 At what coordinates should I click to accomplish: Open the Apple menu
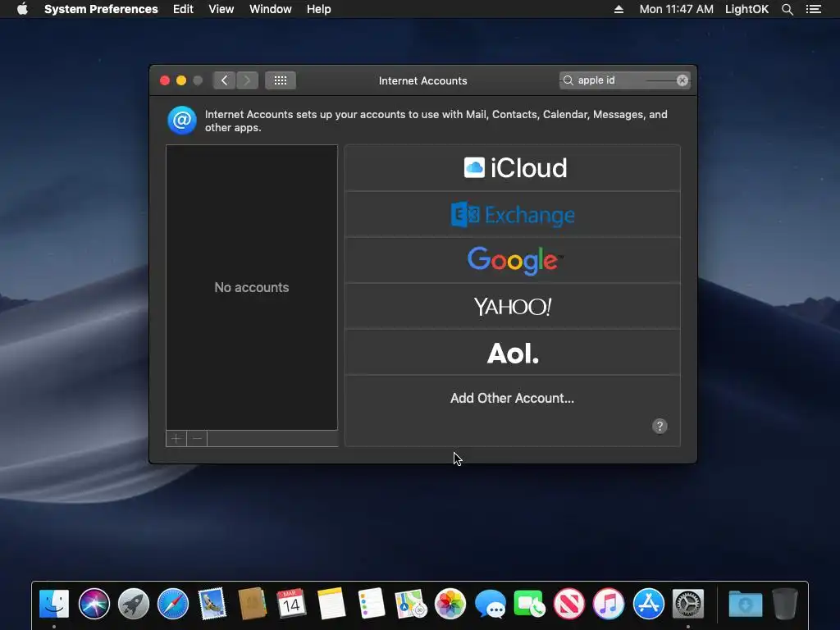pos(22,9)
